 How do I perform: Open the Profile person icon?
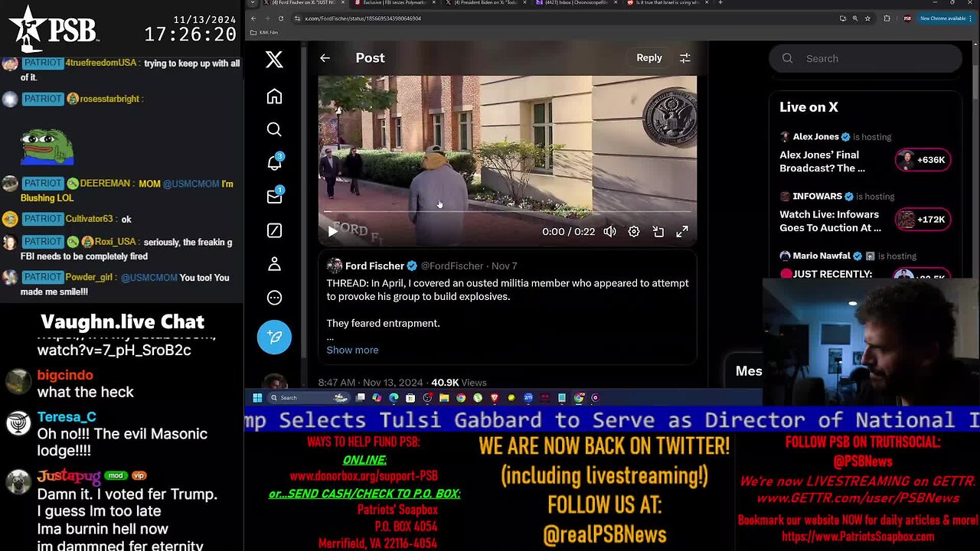pyautogui.click(x=274, y=264)
